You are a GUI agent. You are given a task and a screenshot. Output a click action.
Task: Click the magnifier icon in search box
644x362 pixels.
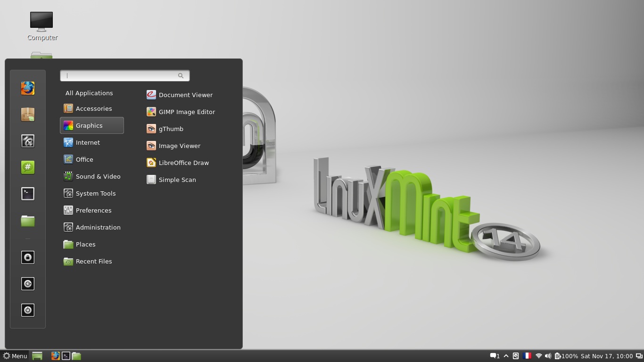[181, 75]
